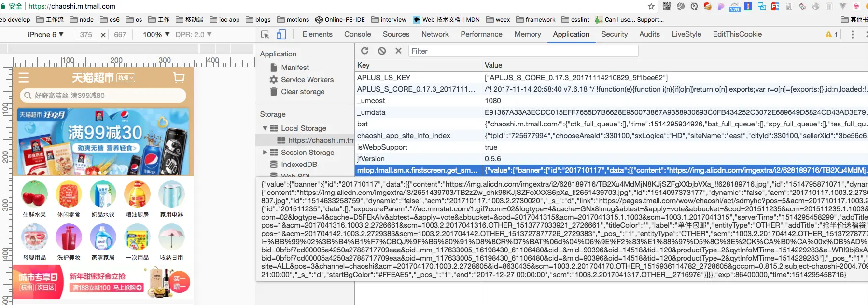Screen dimensions: 868x305
Task: Expand the Session Storage tree
Action: pos(265,152)
